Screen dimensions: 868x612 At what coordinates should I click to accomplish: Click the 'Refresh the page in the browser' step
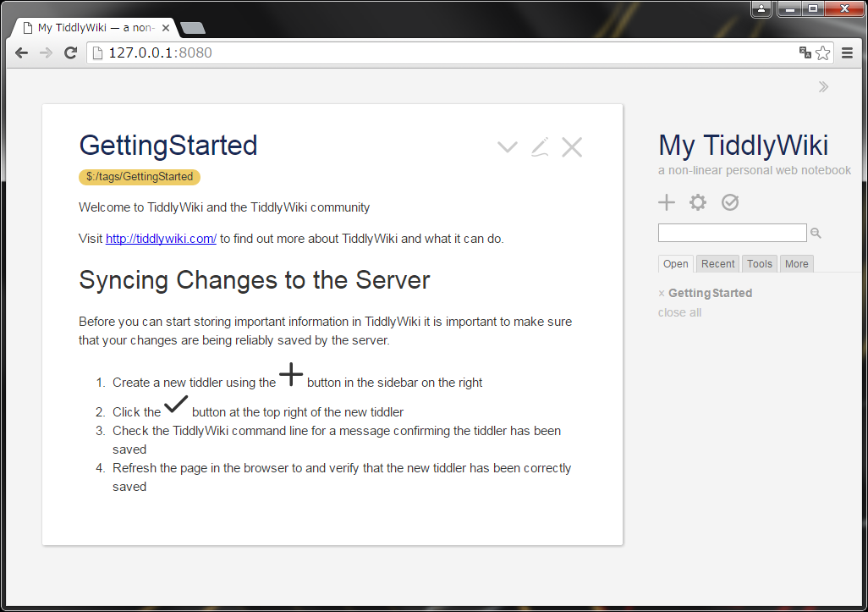click(x=342, y=477)
